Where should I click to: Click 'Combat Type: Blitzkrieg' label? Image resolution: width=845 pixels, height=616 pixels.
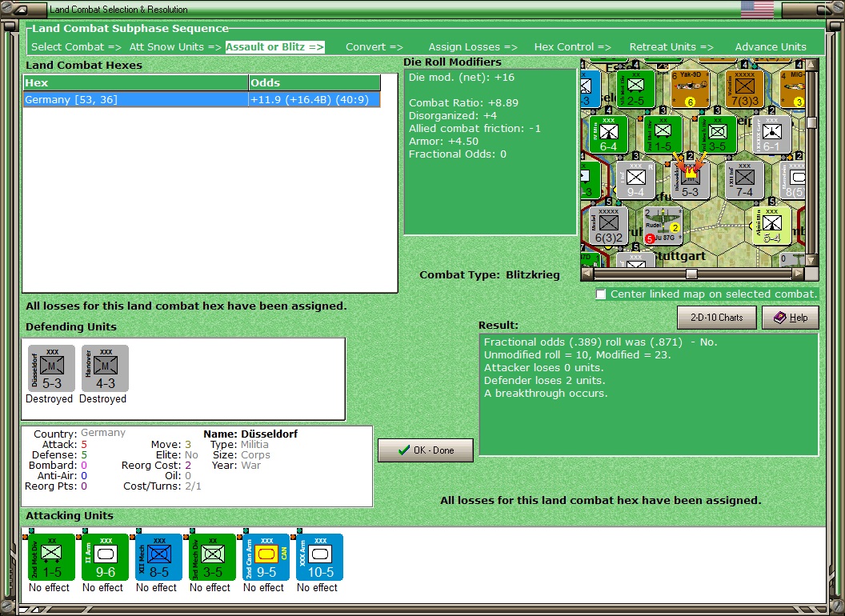pyautogui.click(x=490, y=275)
